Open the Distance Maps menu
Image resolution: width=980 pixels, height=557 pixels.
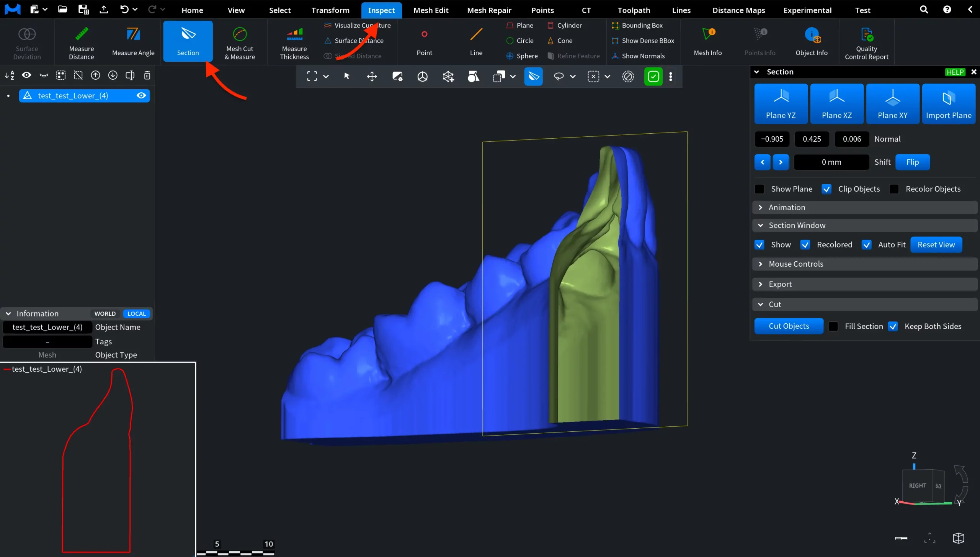738,10
